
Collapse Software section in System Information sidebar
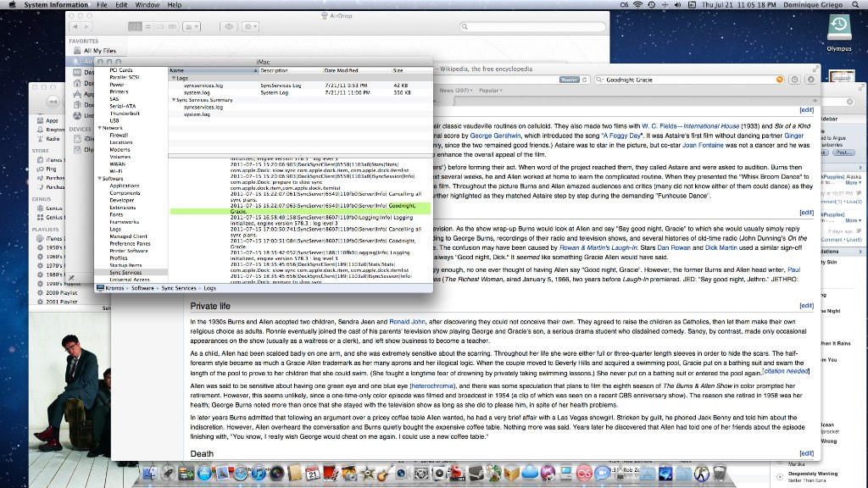100,179
